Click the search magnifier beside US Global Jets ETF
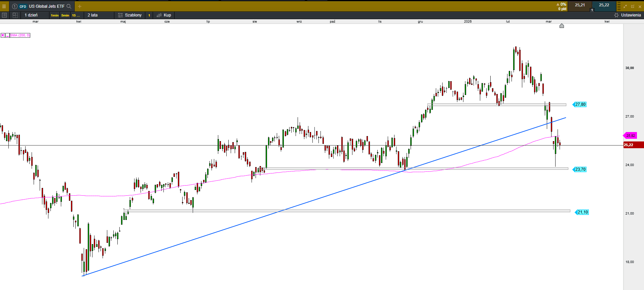 (x=69, y=6)
